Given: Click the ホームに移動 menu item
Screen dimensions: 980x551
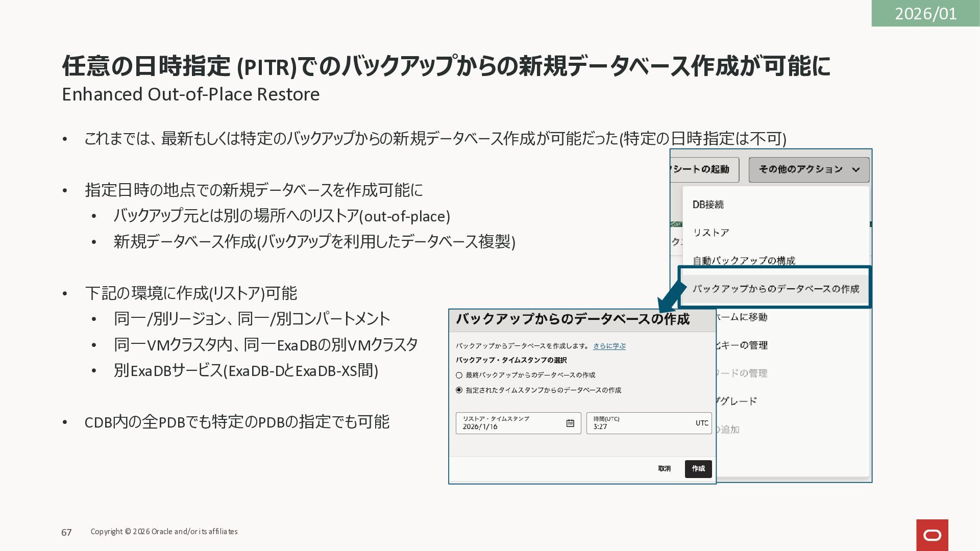Looking at the screenshot, I should coord(742,317).
